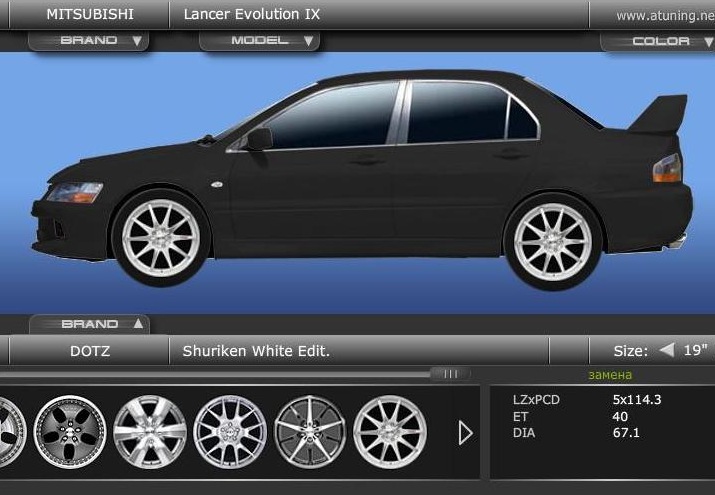Click the ET value 40
This screenshot has width=715, height=495.
click(x=620, y=417)
